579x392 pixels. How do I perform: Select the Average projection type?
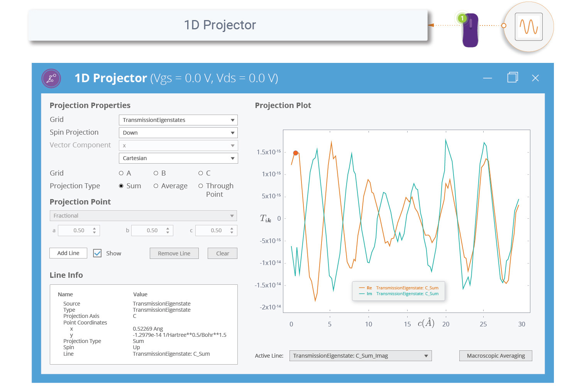pyautogui.click(x=156, y=186)
